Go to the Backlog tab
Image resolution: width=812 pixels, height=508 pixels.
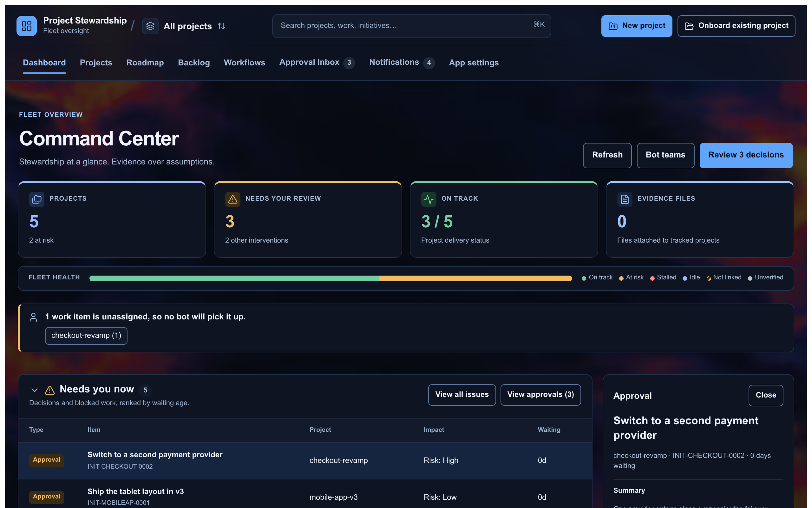click(193, 63)
